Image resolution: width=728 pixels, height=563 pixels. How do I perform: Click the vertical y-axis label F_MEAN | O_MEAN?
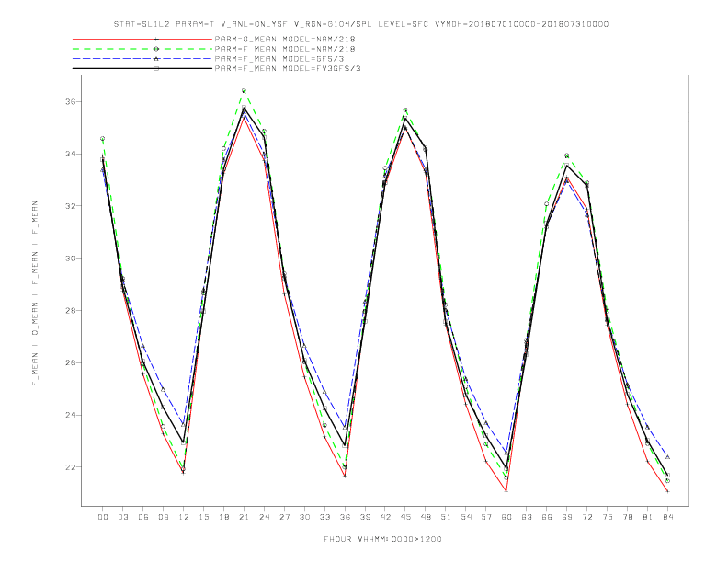pos(35,293)
